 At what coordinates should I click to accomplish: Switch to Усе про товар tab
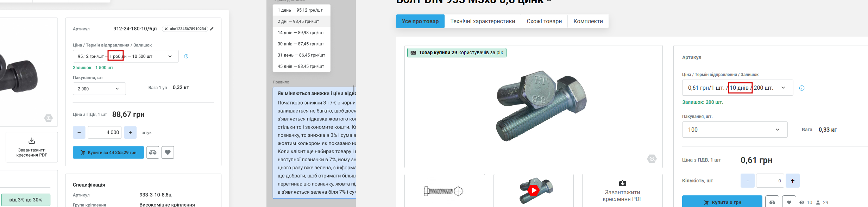point(420,21)
